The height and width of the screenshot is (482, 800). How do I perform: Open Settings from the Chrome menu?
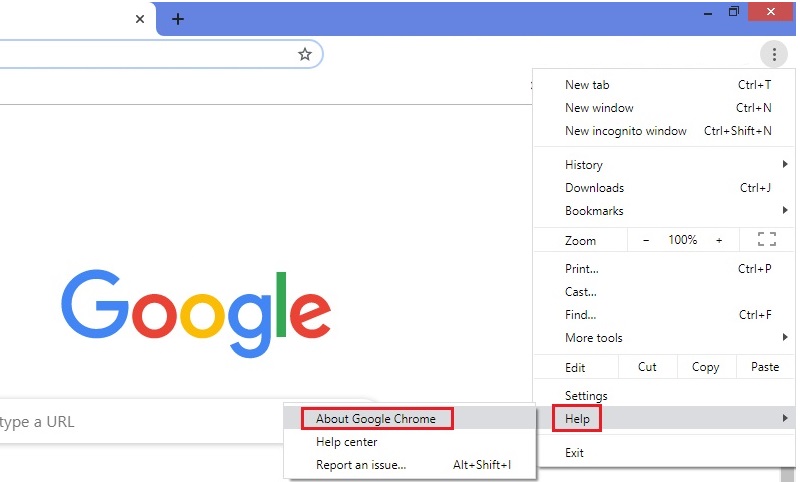[586, 396]
